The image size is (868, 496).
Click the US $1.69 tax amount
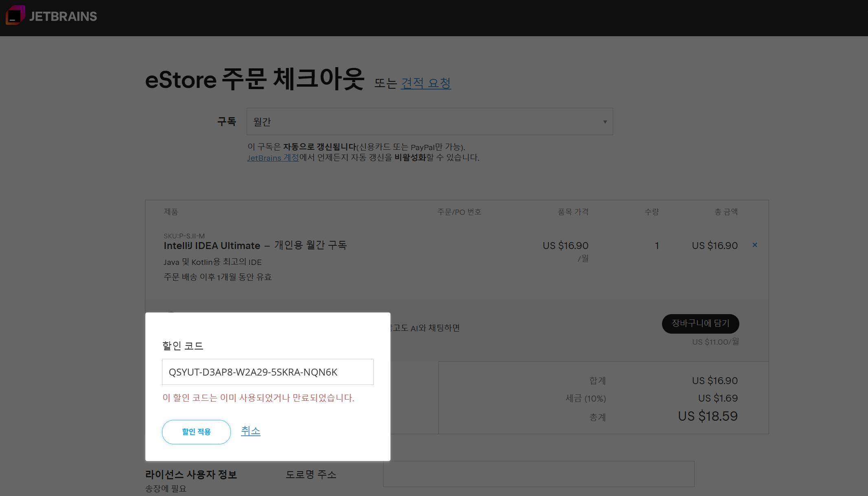718,398
